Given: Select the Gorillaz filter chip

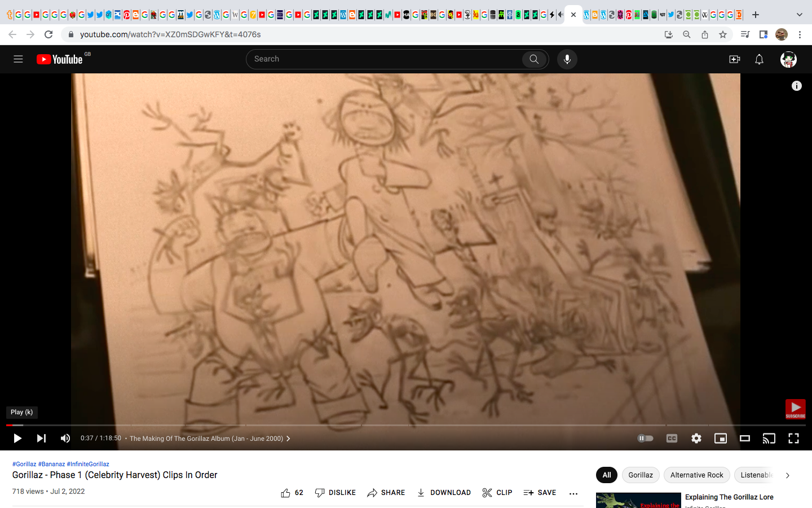Looking at the screenshot, I should pos(641,475).
